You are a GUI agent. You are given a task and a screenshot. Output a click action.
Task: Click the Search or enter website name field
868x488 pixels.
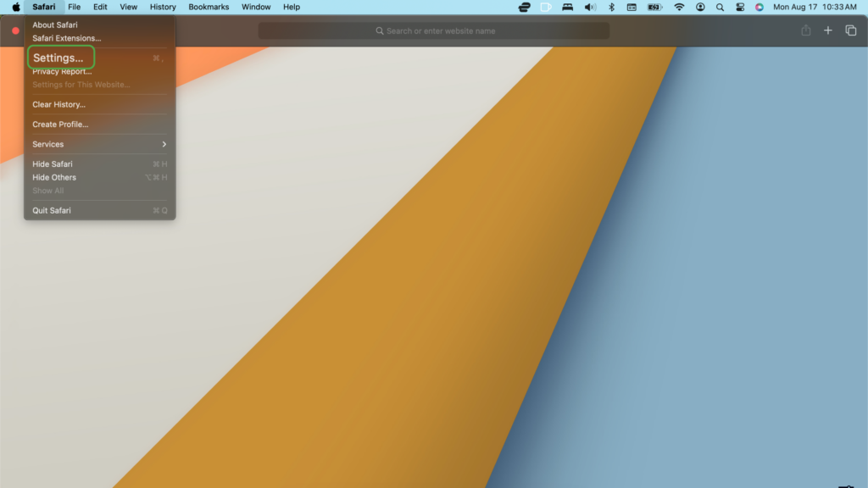(434, 31)
